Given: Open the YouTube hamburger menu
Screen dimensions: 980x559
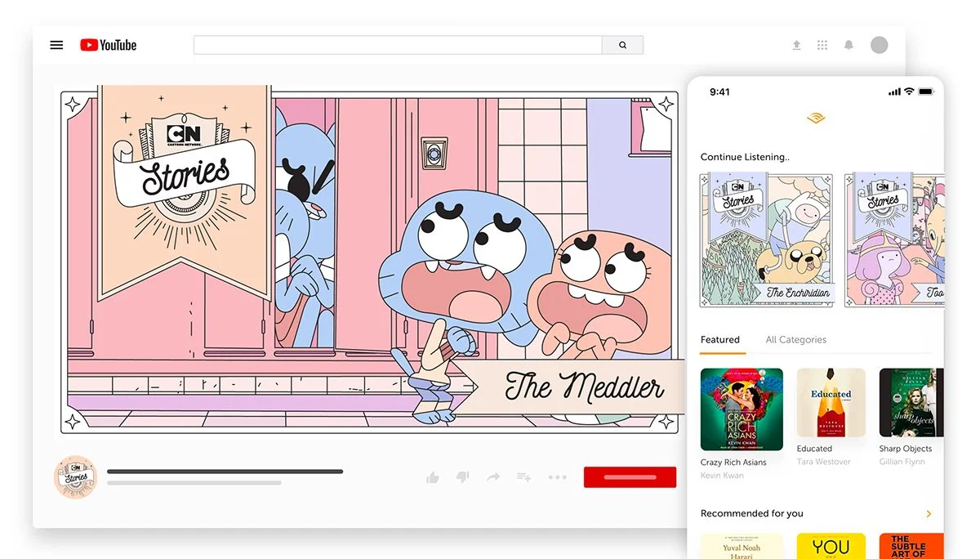Looking at the screenshot, I should [x=56, y=45].
